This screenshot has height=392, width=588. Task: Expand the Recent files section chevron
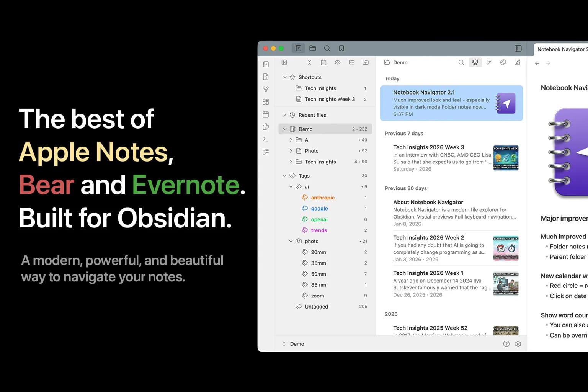[284, 115]
